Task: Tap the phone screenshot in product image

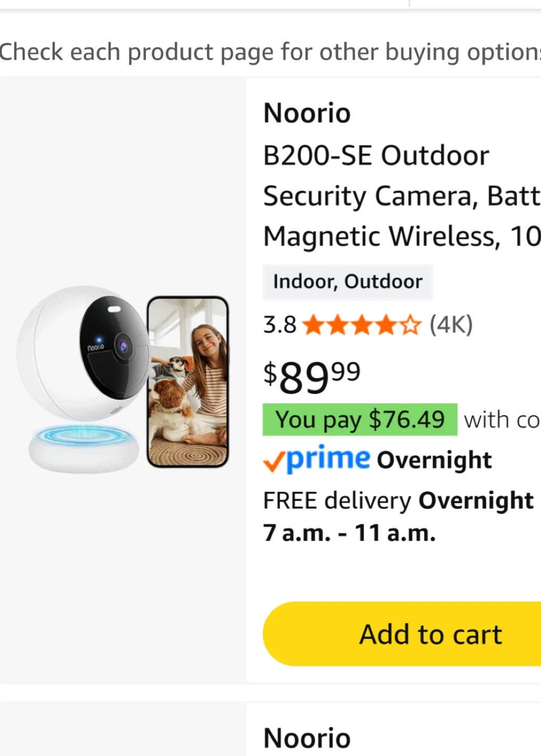Action: point(188,382)
